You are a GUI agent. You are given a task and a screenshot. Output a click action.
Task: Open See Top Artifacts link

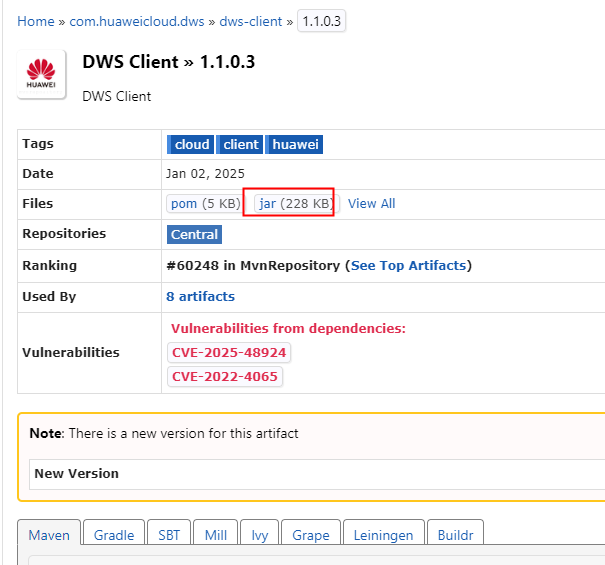click(408, 266)
